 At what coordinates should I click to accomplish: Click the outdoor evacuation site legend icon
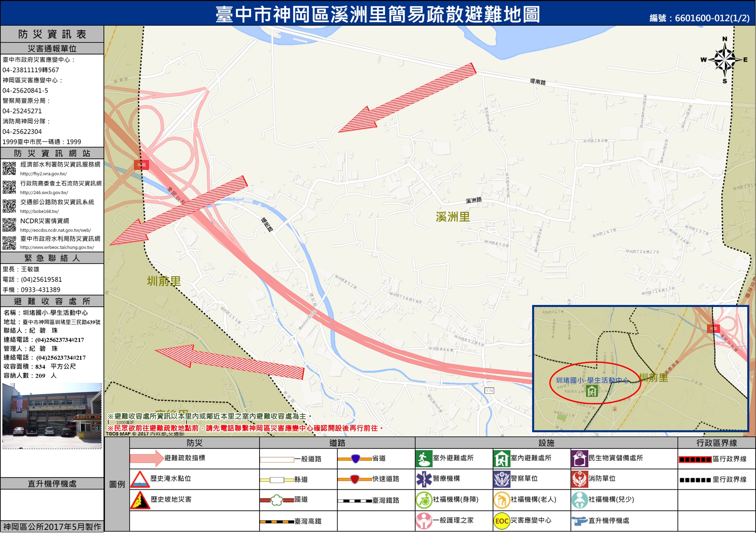click(x=424, y=459)
